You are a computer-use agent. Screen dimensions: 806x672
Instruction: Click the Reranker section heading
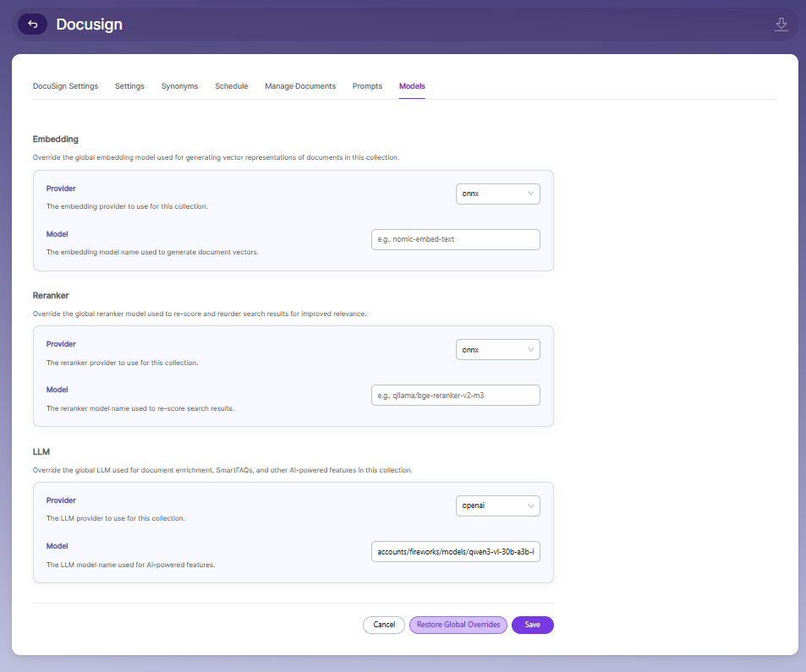pos(51,295)
